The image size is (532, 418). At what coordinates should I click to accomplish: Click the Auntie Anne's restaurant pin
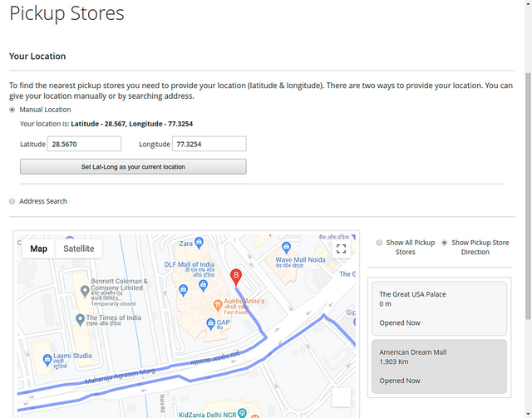pyautogui.click(x=218, y=305)
